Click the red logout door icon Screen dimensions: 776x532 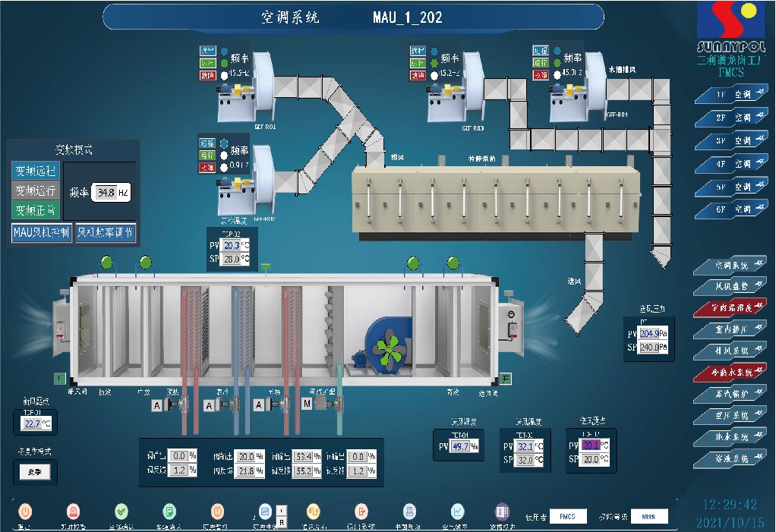click(x=361, y=511)
